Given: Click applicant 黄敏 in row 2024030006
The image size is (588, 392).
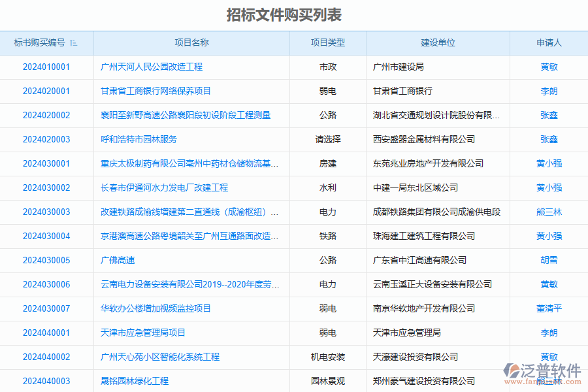Looking at the screenshot, I should click(x=549, y=284).
